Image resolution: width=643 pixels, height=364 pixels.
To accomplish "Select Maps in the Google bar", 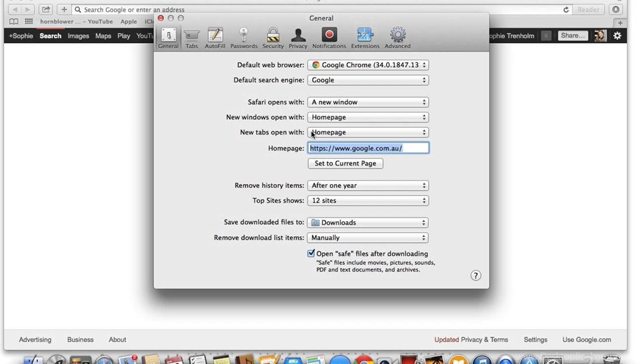I will click(103, 36).
